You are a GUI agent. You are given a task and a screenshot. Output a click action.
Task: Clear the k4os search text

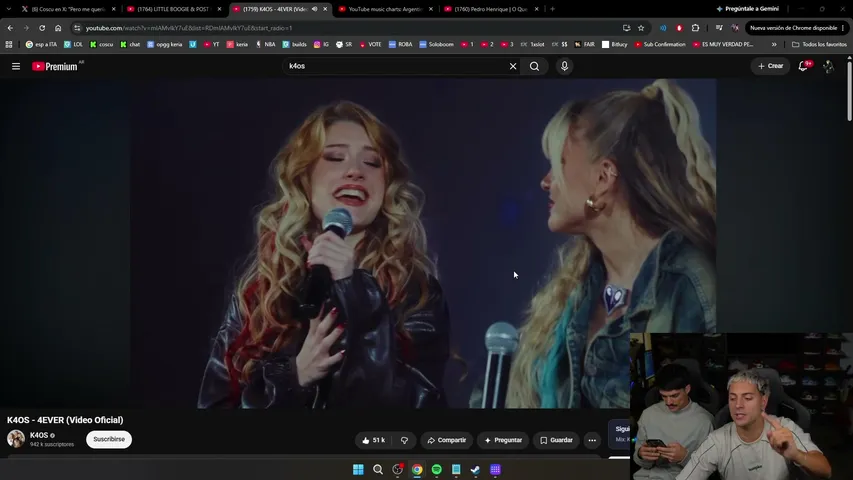[x=512, y=66]
